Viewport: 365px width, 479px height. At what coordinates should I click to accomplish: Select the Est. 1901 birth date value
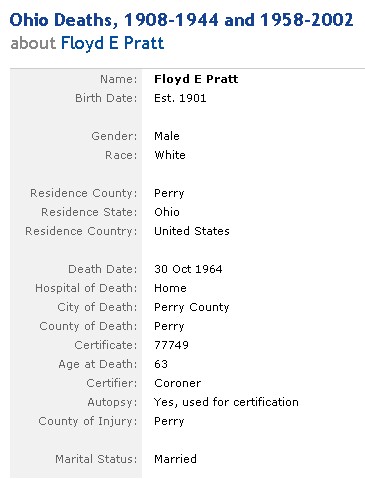coord(180,98)
